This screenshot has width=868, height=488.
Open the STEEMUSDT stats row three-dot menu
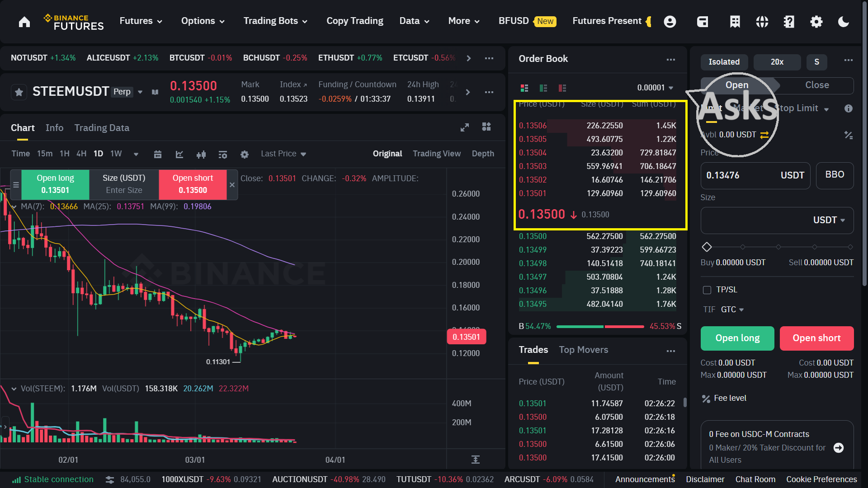(x=489, y=92)
